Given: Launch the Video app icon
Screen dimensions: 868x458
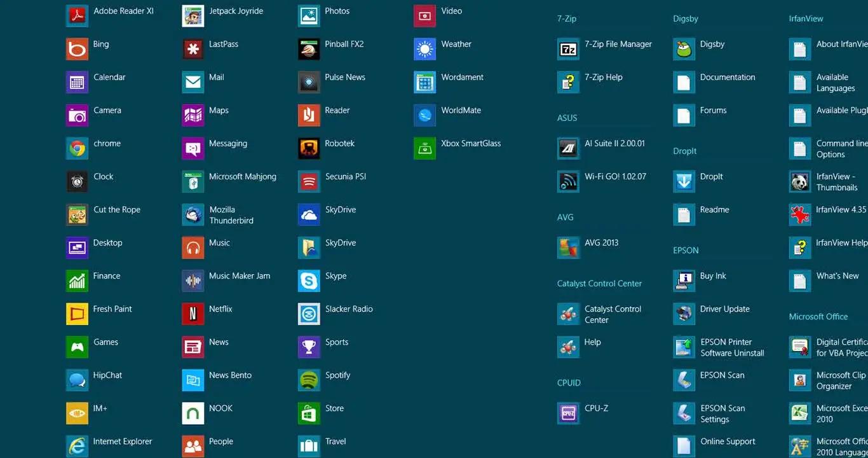Looking at the screenshot, I should (425, 16).
